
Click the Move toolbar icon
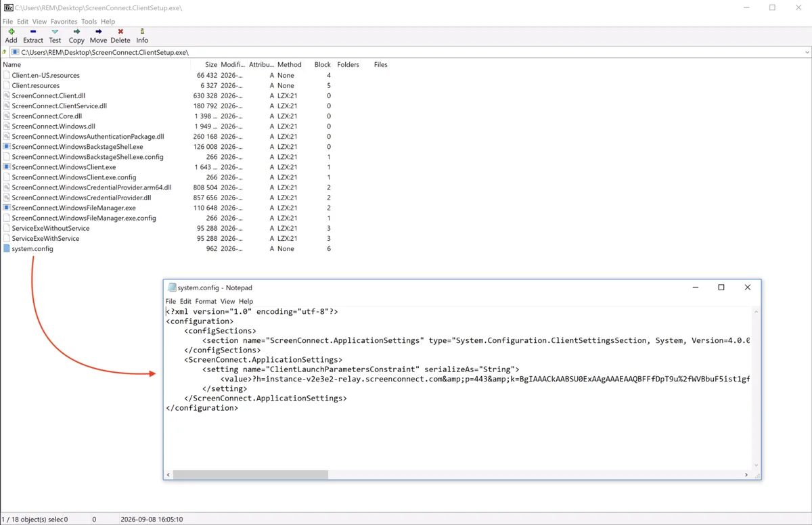(98, 32)
